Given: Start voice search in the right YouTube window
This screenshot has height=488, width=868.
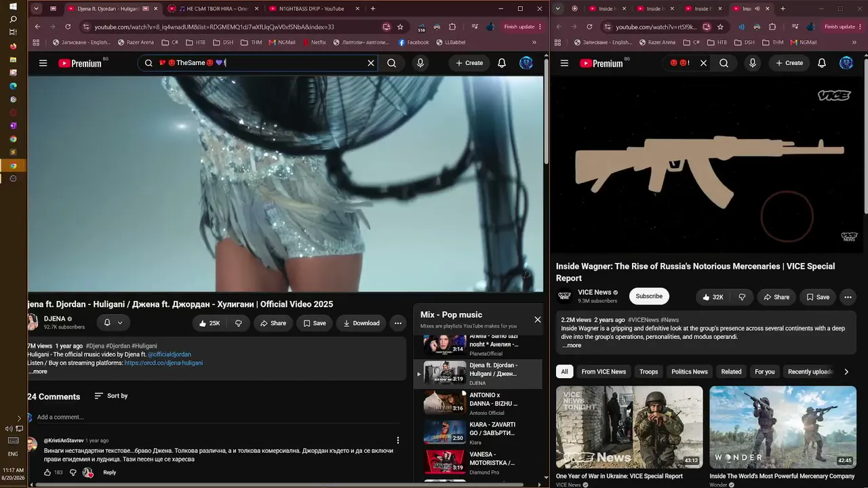Looking at the screenshot, I should (x=752, y=63).
